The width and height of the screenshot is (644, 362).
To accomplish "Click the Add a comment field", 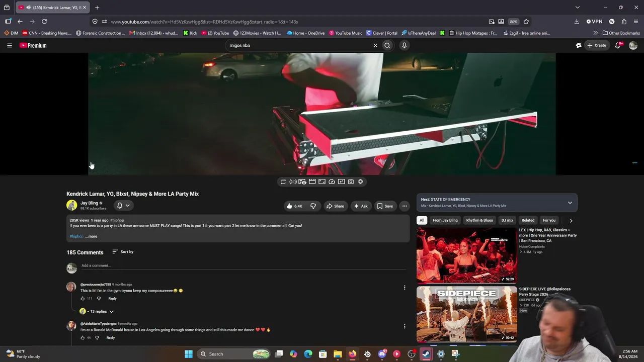I will [244, 265].
